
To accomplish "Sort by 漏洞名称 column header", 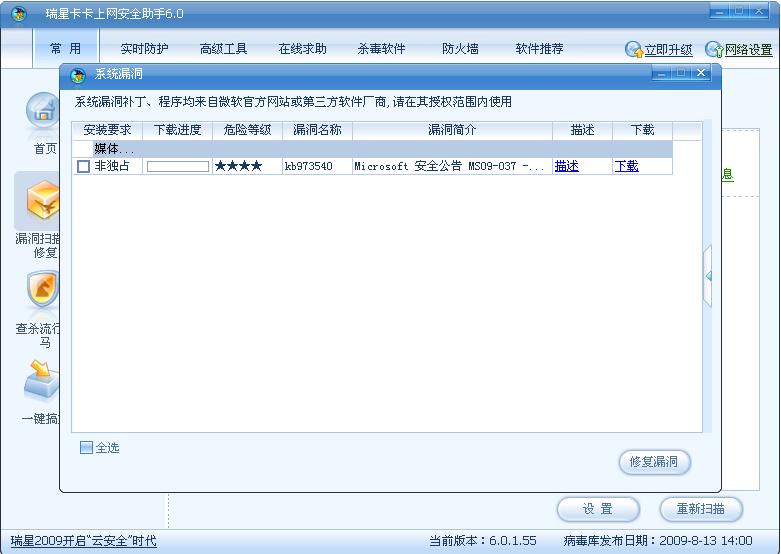I will (317, 130).
